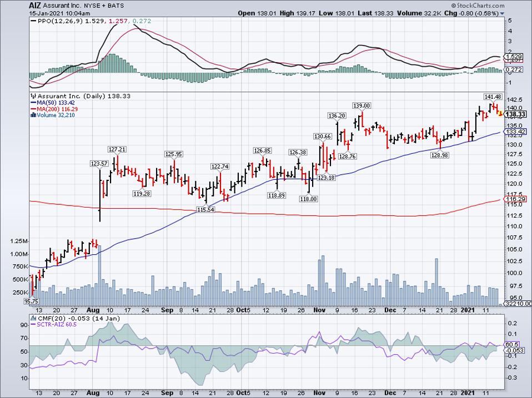Click the Chg -0.80 (-0.58%) value

[x=471, y=13]
